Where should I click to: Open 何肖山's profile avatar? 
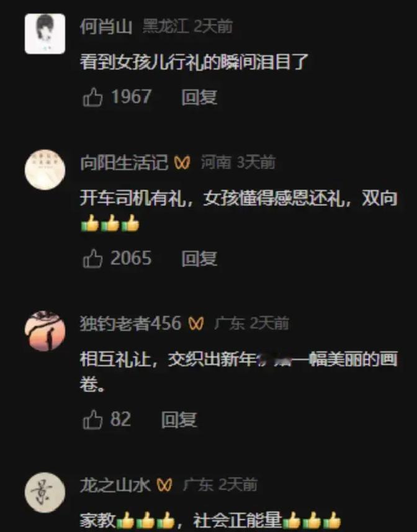(45, 34)
